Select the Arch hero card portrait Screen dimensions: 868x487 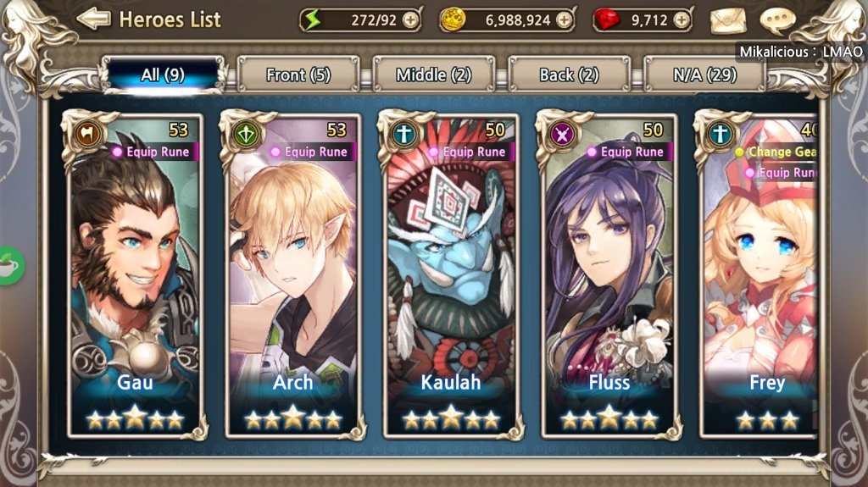click(292, 275)
